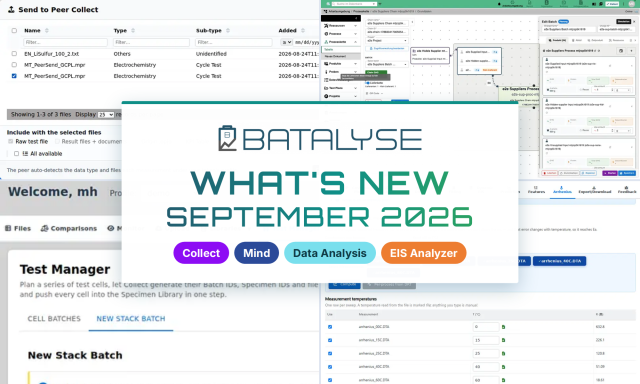Select Tabelle under Prozesskette
Image resolution: width=640 pixels, height=384 pixels.
[341, 49]
